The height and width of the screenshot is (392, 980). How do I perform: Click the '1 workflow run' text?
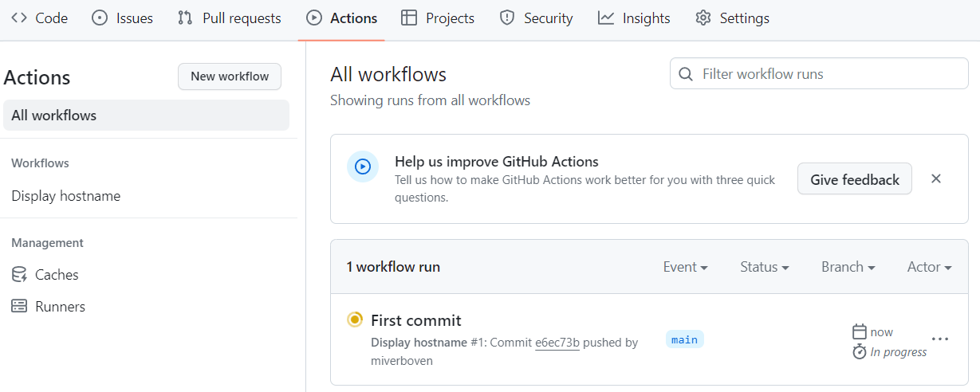(x=393, y=267)
